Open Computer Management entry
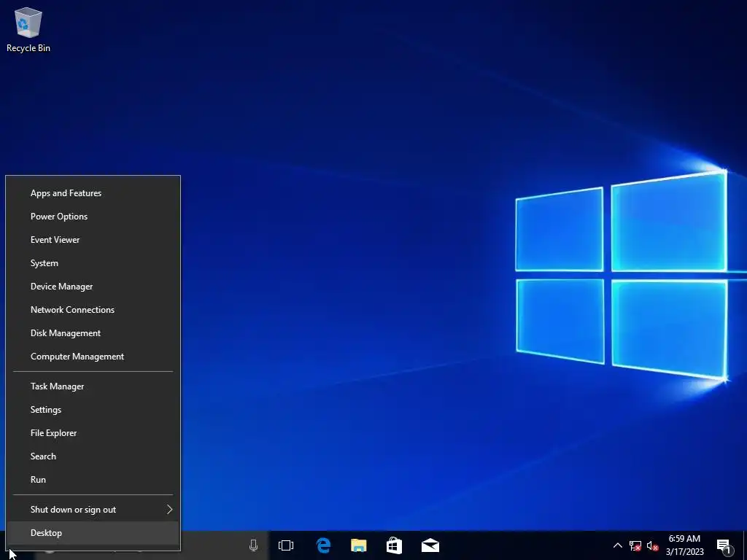 (x=93, y=356)
